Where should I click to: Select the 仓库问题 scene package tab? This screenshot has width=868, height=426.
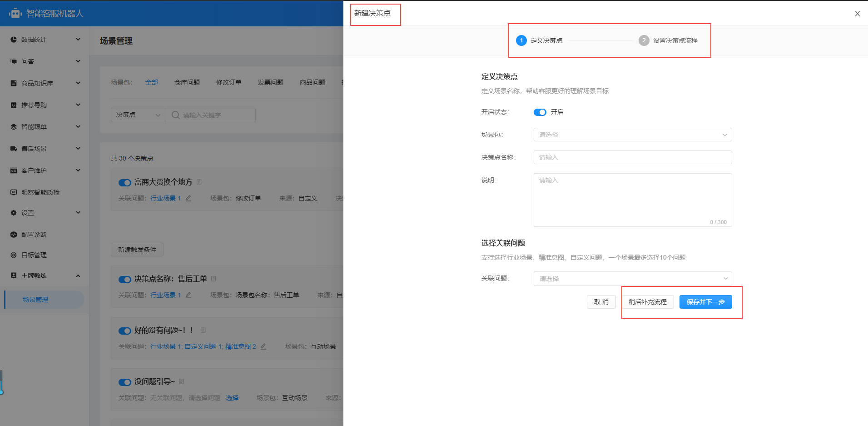coord(187,82)
